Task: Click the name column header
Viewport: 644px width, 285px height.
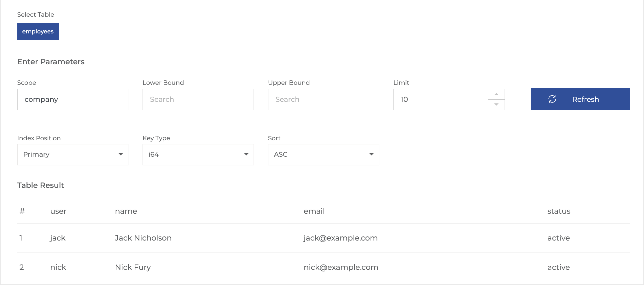Action: click(126, 211)
